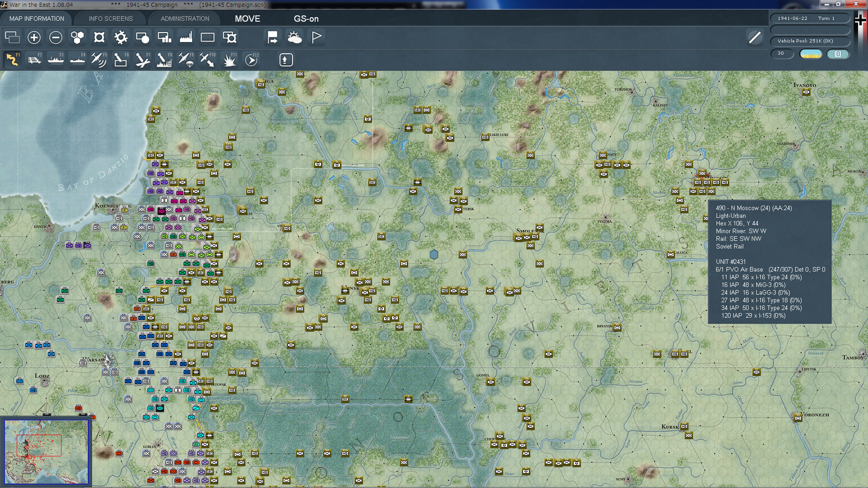Click the zoom in plus icon
Viewport: 868px width, 488px height.
point(34,38)
